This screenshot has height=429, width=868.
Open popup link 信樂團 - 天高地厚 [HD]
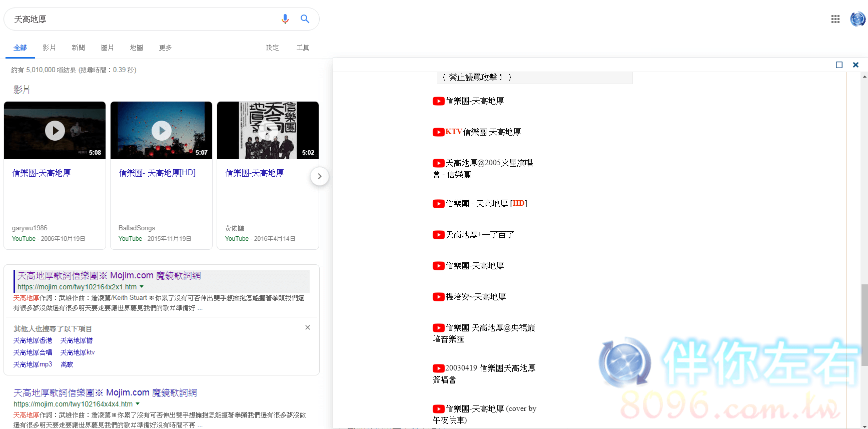point(486,204)
